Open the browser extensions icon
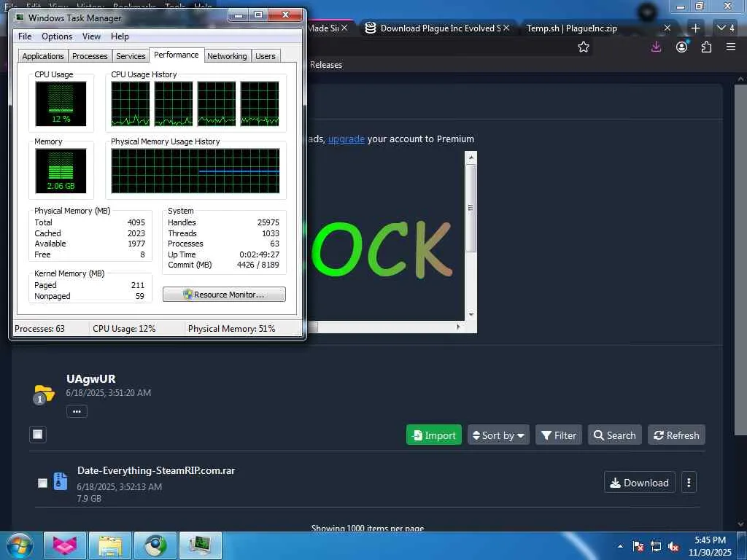The height and width of the screenshot is (560, 747). tap(706, 47)
